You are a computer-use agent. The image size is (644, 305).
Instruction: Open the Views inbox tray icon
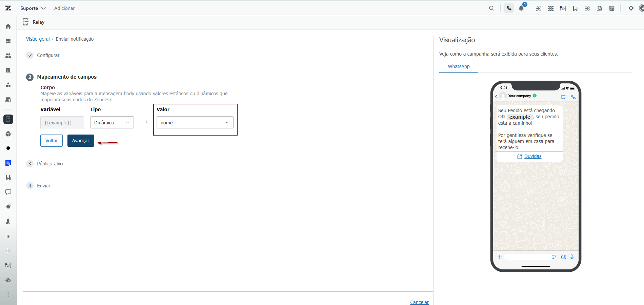pos(8,41)
